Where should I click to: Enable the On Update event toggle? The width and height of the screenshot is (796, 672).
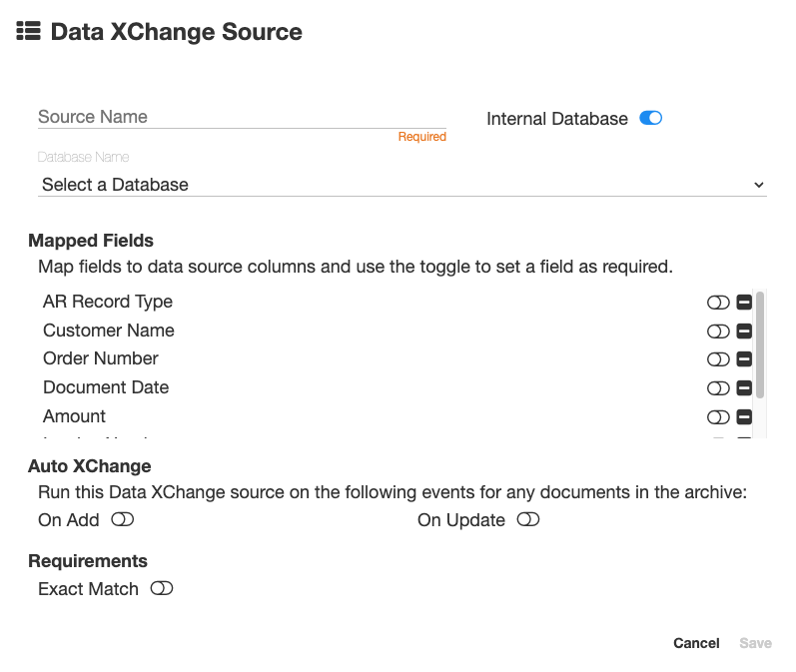[528, 519]
